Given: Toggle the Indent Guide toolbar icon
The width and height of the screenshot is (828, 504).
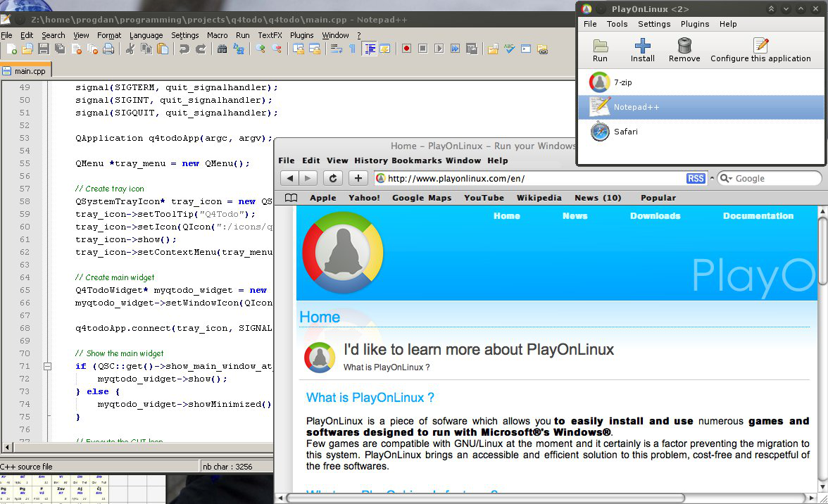Looking at the screenshot, I should 369,49.
